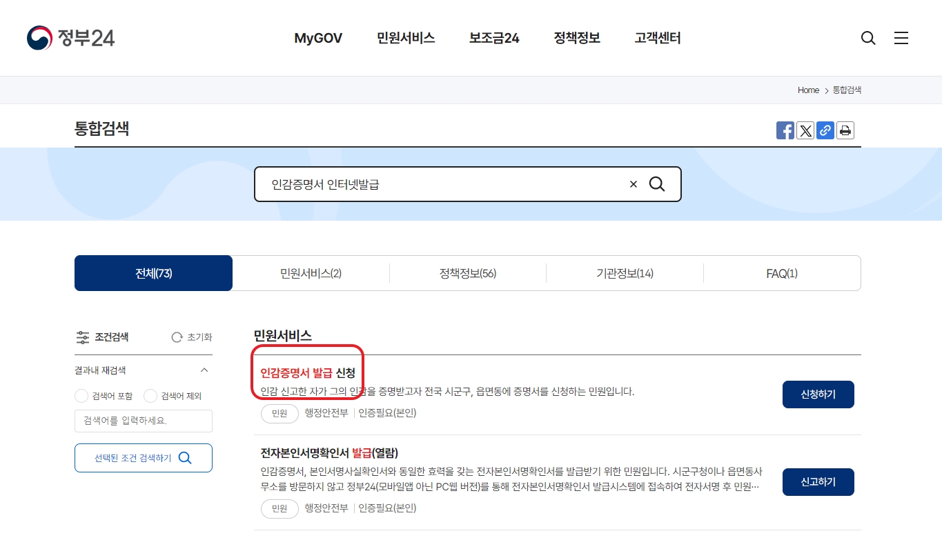Go to Home breadcrumb
This screenshot has height=560, width=942.
click(x=808, y=90)
